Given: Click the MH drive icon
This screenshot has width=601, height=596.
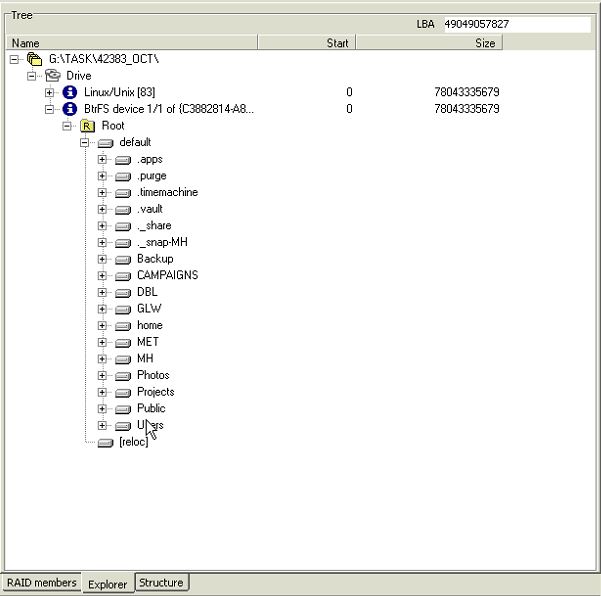Looking at the screenshot, I should click(123, 360).
